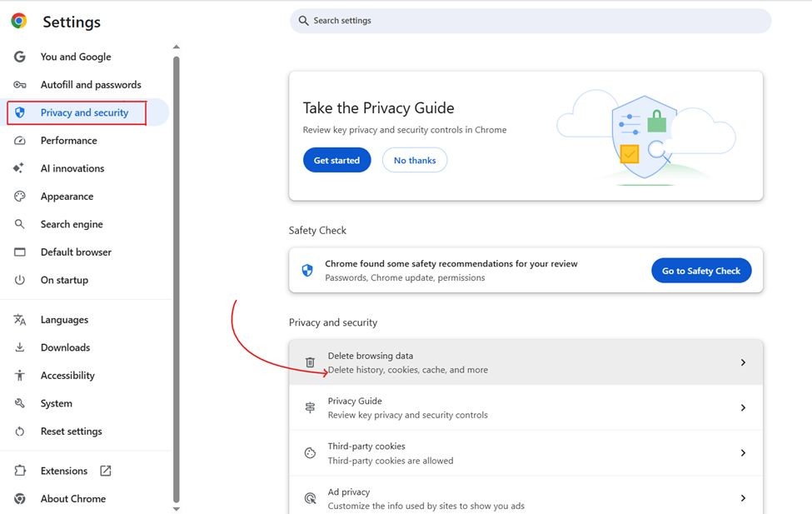The width and height of the screenshot is (812, 514).
Task: Expand Delete browsing data with chevron arrow
Action: pos(743,362)
